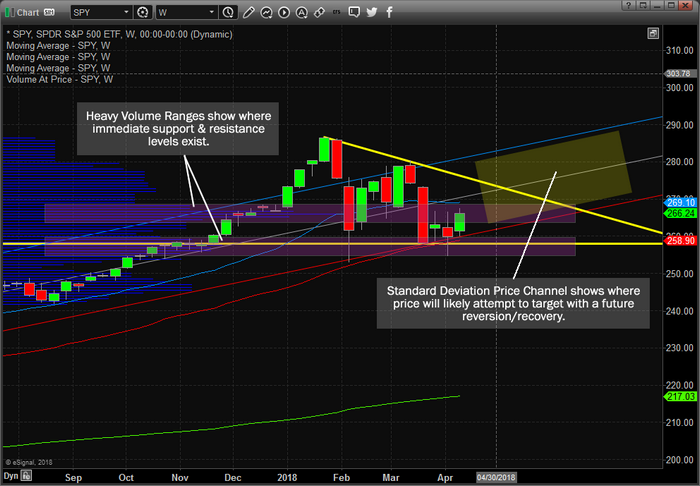The image size is (700, 486).
Task: Select the first Moving Average study label
Action: [x=58, y=46]
